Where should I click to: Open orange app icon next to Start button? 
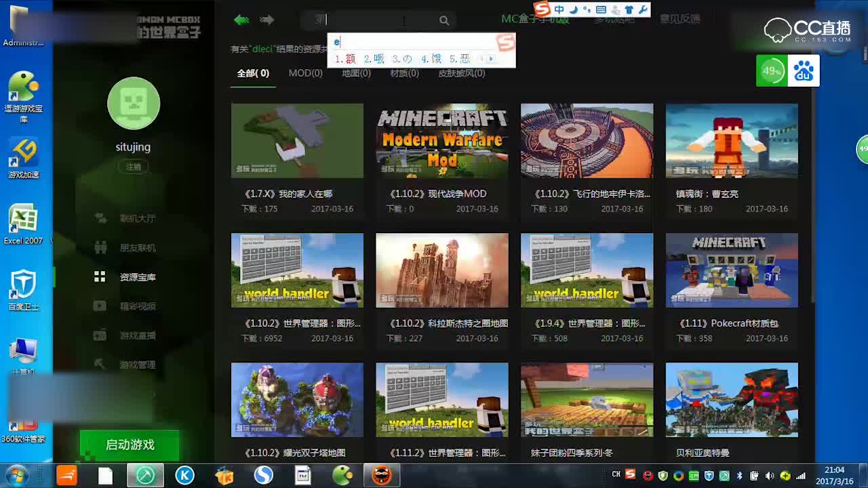tap(66, 476)
